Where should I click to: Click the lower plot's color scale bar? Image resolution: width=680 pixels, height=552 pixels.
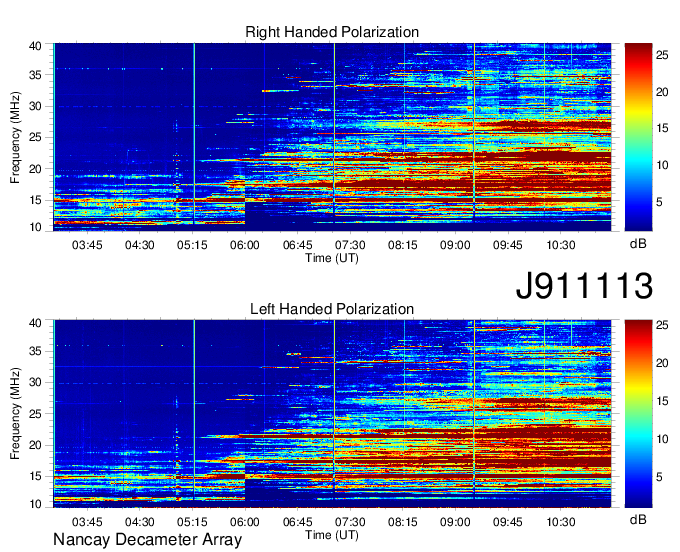pos(639,414)
